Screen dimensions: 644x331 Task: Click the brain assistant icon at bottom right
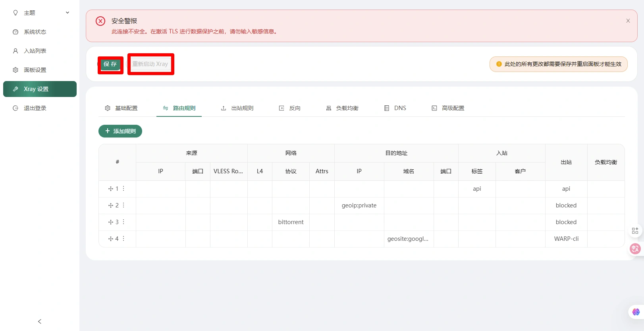pyautogui.click(x=636, y=312)
